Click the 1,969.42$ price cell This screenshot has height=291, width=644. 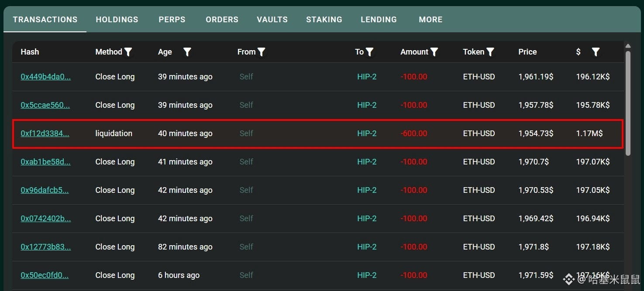pos(536,219)
